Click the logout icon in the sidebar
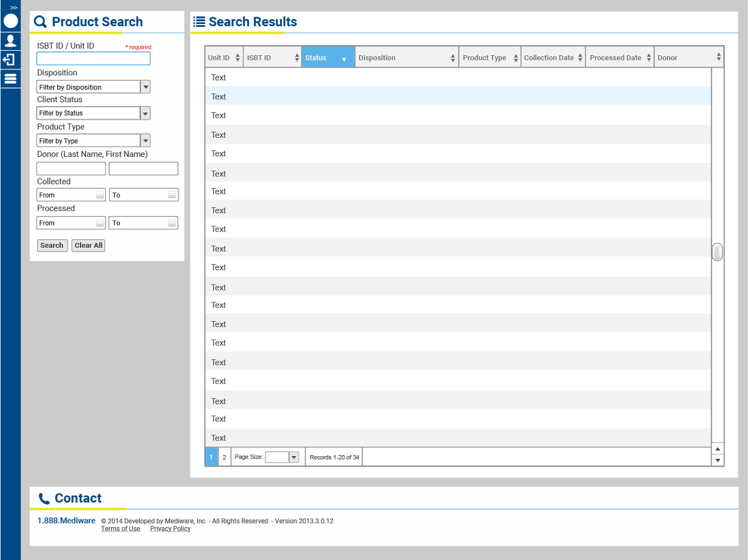 tap(10, 59)
